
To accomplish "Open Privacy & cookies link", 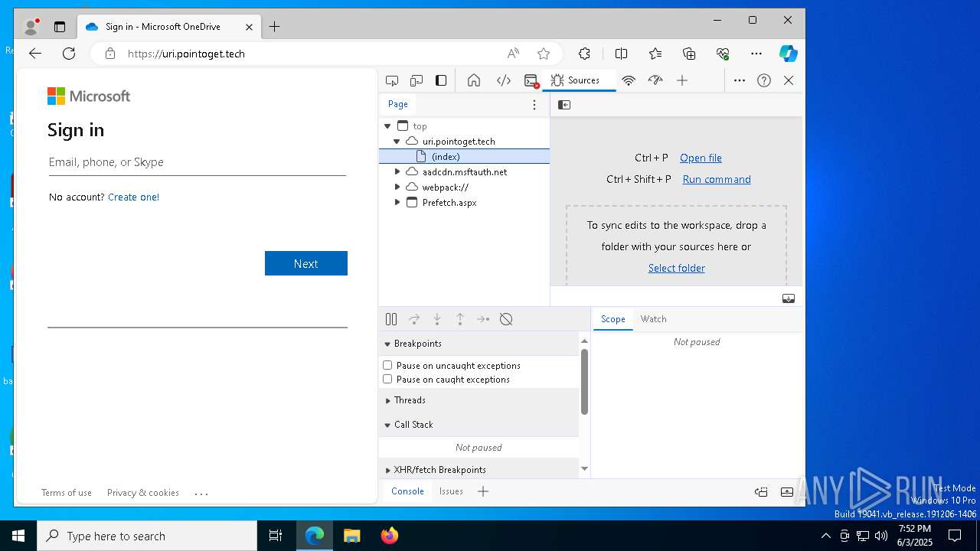I will 143,493.
